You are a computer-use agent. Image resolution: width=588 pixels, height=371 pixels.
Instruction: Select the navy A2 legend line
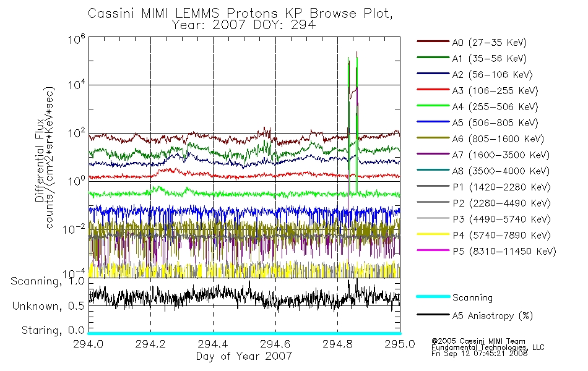pyautogui.click(x=433, y=74)
